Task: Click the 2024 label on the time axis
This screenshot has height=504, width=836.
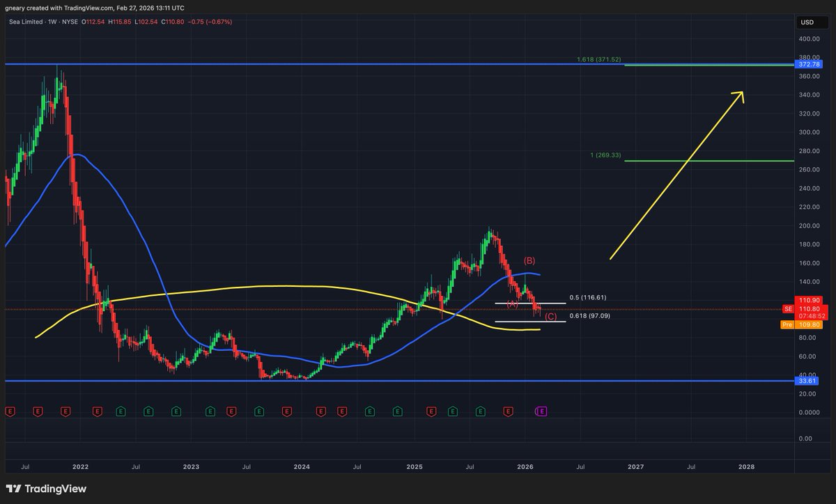Action: point(302,466)
